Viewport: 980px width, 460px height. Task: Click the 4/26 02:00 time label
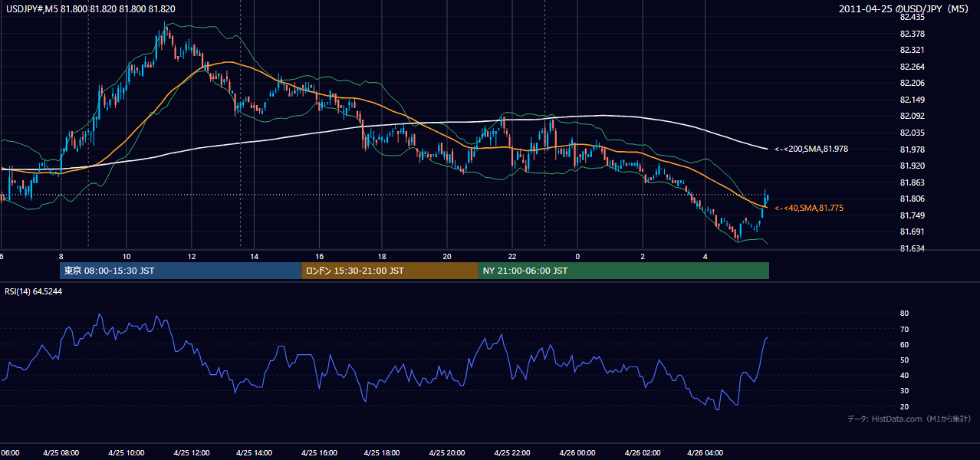click(641, 452)
